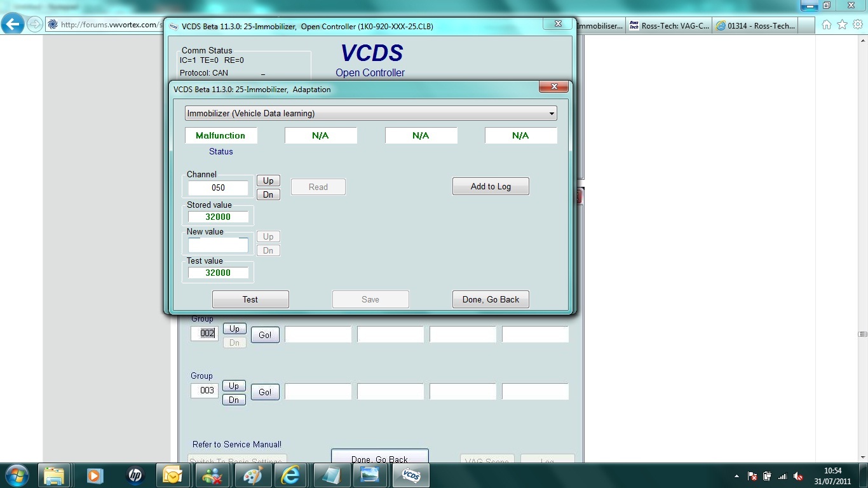Screen dimensions: 868x488
Task: Switch to Internet Explorer taskbar icon
Action: pyautogui.click(x=290, y=475)
